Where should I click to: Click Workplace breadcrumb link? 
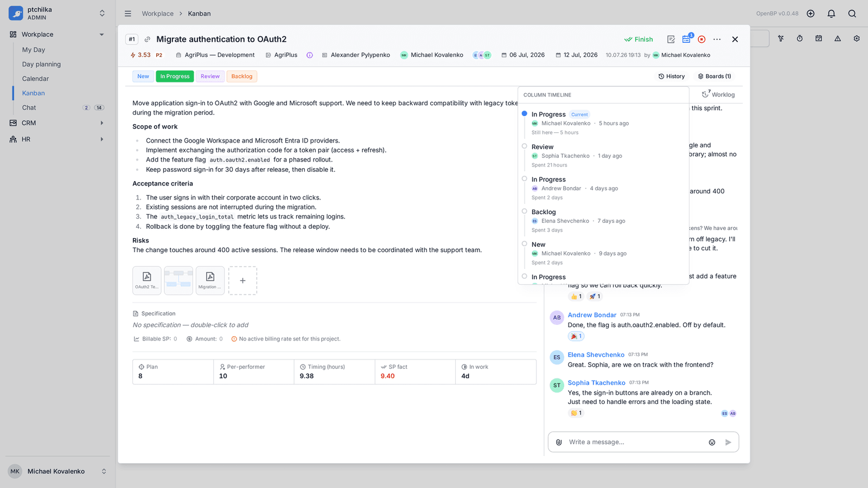click(158, 14)
